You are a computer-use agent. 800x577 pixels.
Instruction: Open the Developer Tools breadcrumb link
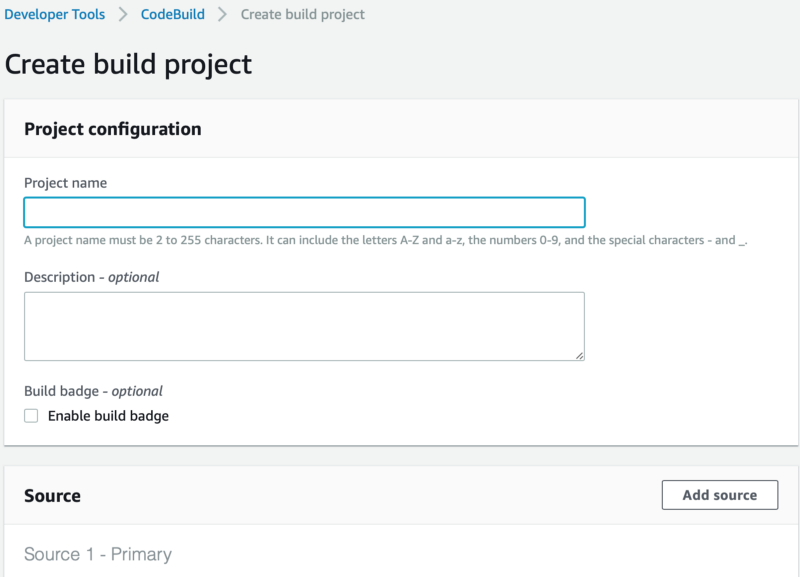pos(55,14)
